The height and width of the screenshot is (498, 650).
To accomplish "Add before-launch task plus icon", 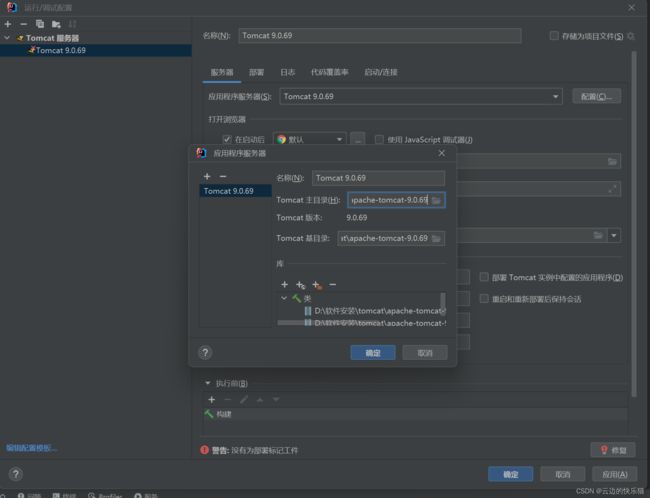I will point(211,400).
